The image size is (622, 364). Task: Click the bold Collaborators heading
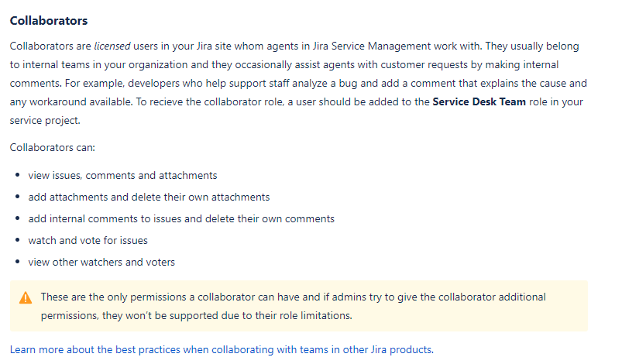click(49, 21)
